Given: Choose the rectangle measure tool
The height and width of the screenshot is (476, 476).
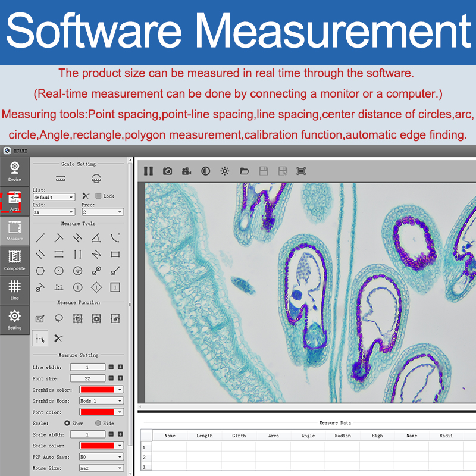Looking at the screenshot, I should point(115,254).
